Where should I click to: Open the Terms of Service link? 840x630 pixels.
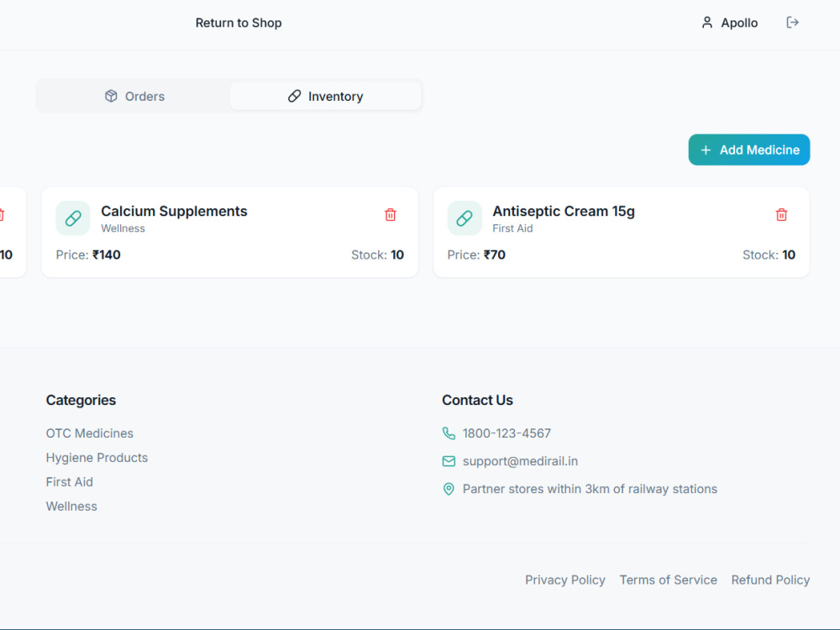coord(668,580)
